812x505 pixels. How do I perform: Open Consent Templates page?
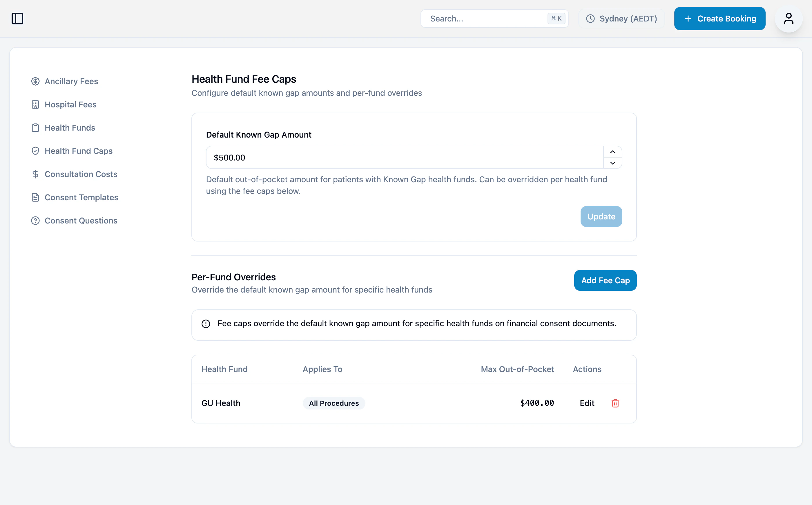click(81, 197)
